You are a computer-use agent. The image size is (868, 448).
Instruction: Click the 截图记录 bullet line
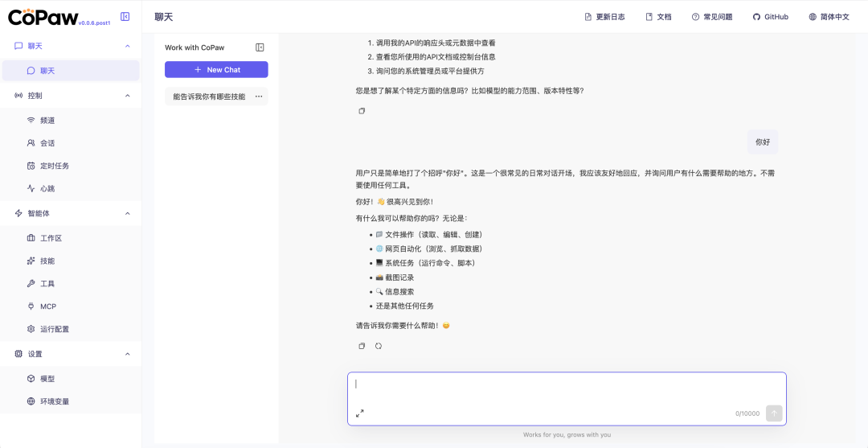click(x=395, y=277)
